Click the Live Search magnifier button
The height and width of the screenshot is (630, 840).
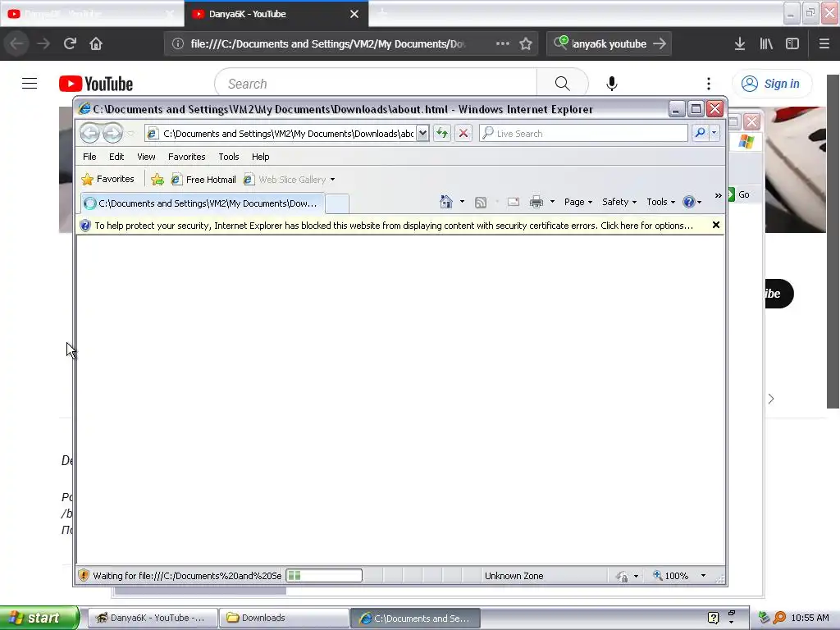(700, 133)
